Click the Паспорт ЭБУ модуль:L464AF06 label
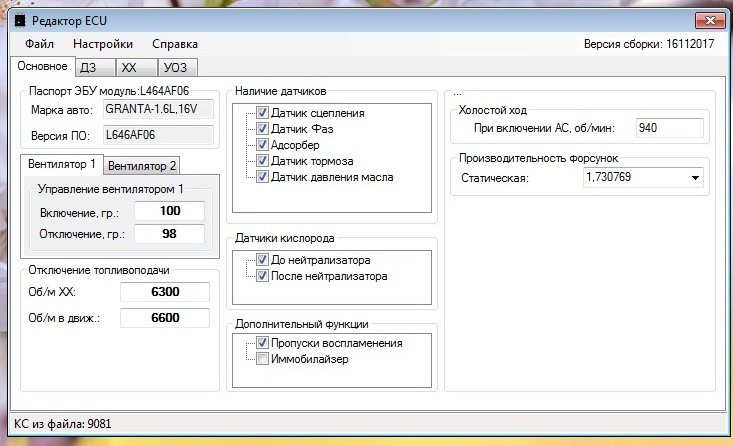Screen dimensions: 733x446 (109, 91)
